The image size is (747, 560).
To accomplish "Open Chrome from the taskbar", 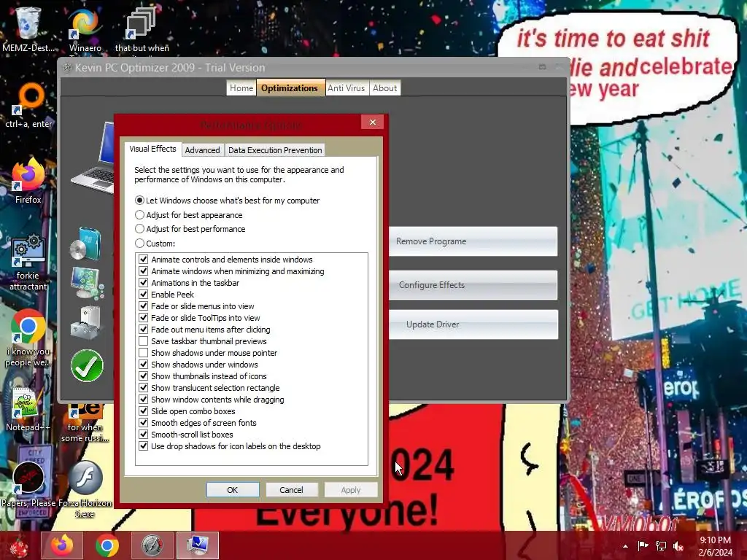I will pyautogui.click(x=107, y=545).
